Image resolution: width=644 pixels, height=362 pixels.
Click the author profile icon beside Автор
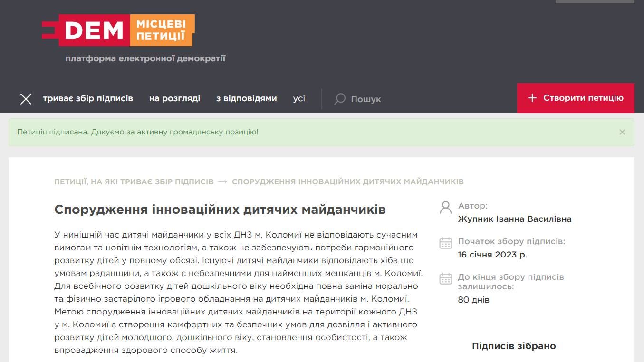click(445, 207)
